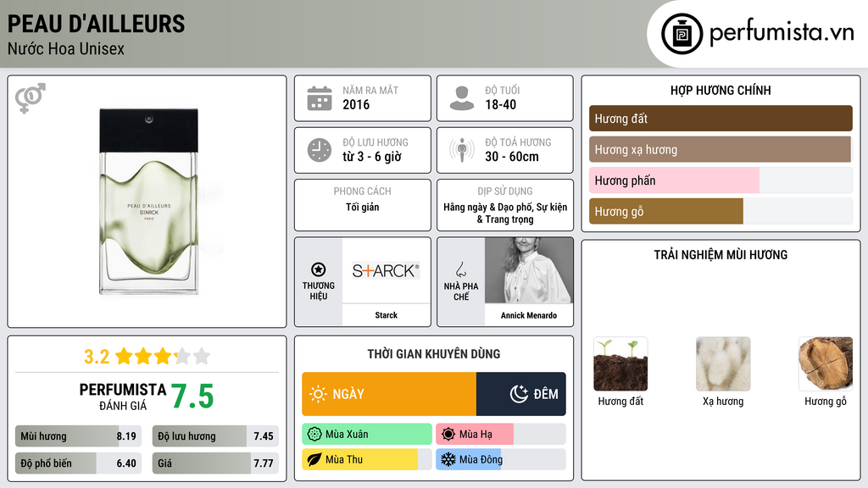
Task: Click the style value Tối giản
Action: click(363, 207)
